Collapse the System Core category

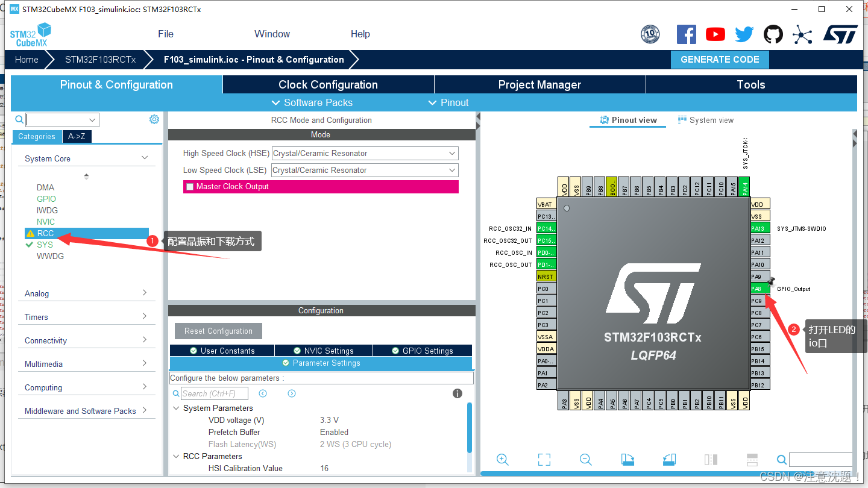(x=145, y=158)
